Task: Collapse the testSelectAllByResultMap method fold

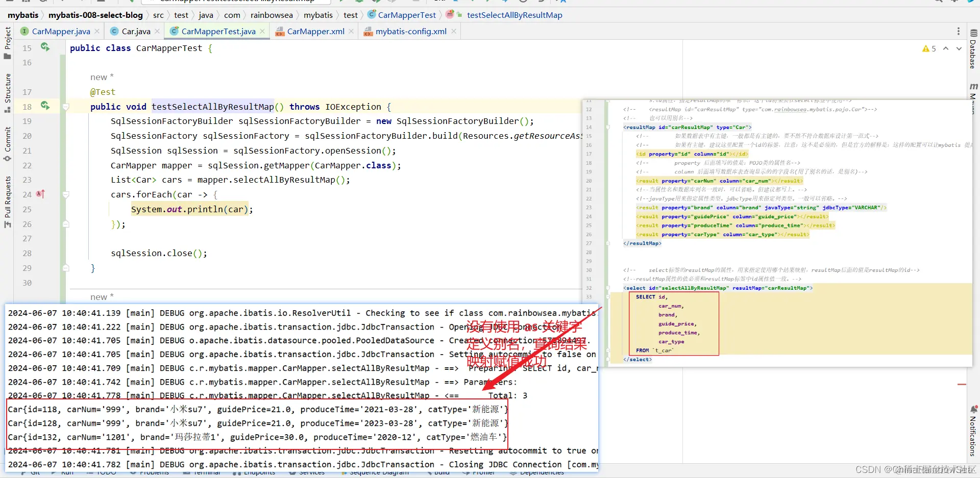Action: (66, 107)
